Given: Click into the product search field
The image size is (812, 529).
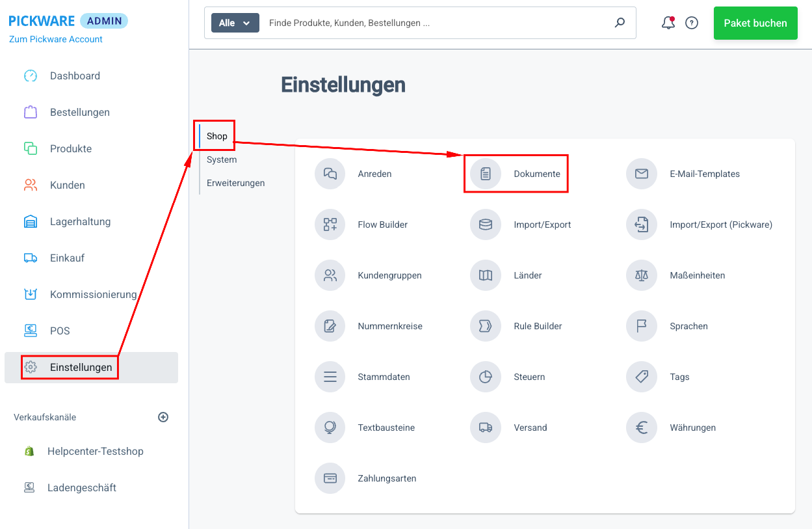Looking at the screenshot, I should (x=436, y=23).
